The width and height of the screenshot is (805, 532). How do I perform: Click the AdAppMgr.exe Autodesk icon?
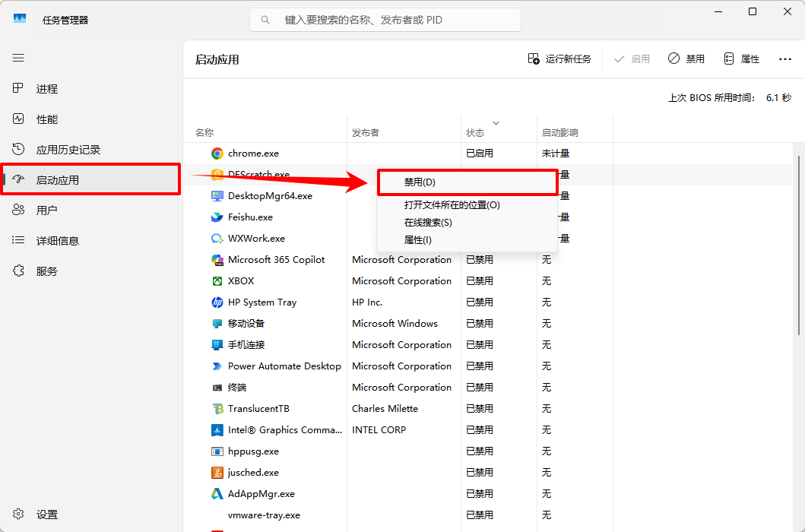(217, 494)
